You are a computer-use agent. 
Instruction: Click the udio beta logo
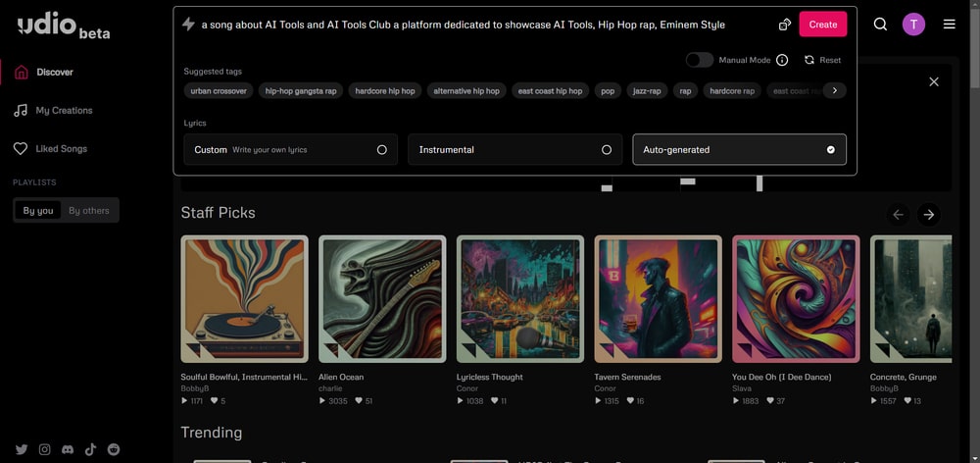tap(63, 26)
